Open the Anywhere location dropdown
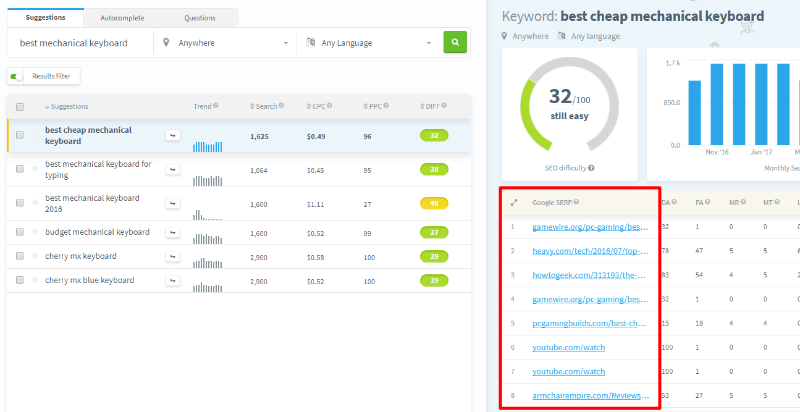 coord(225,43)
